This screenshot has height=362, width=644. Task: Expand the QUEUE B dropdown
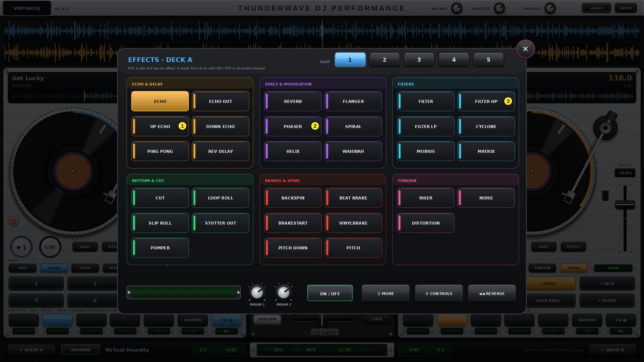pyautogui.click(x=612, y=350)
